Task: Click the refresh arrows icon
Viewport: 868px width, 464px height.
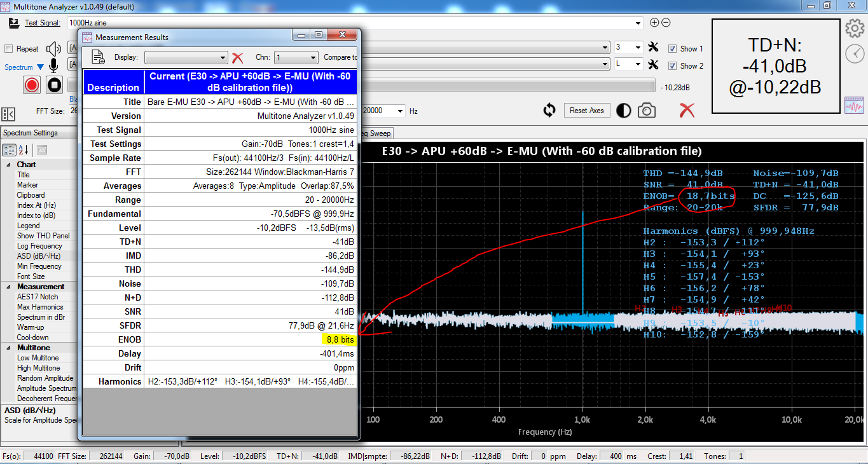Action: pyautogui.click(x=549, y=111)
